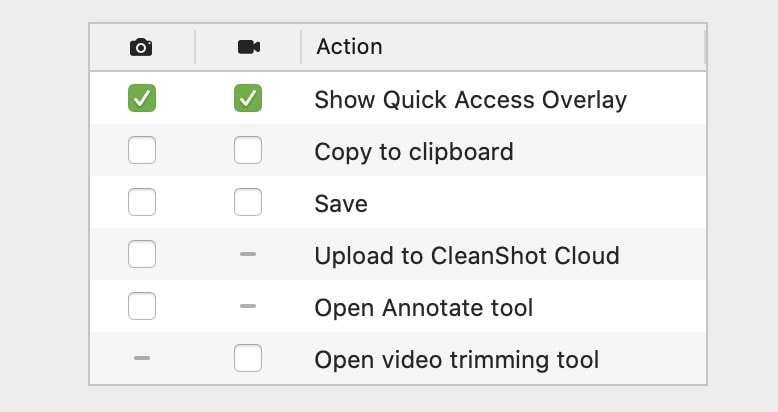Enable Upload to CleanShot Cloud for screenshots

pyautogui.click(x=142, y=254)
